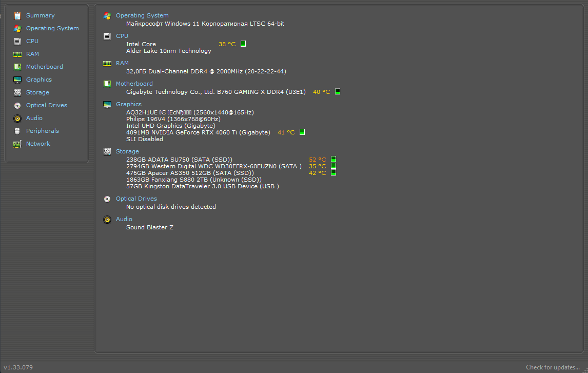The width and height of the screenshot is (588, 373).
Task: Select Motherboard in the sidebar
Action: pos(44,66)
